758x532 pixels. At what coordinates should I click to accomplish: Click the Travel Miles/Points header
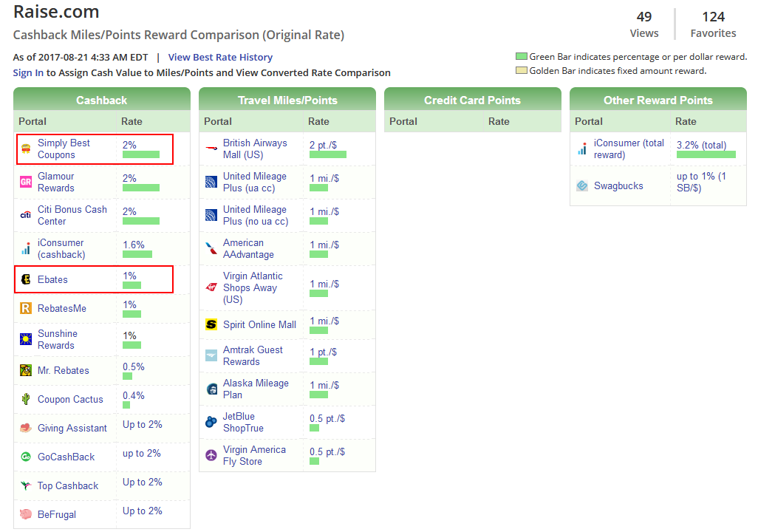click(x=287, y=100)
